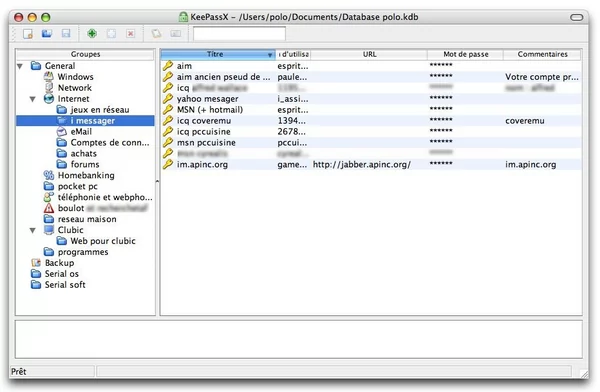Click the Open Database toolbar icon

[x=47, y=34]
